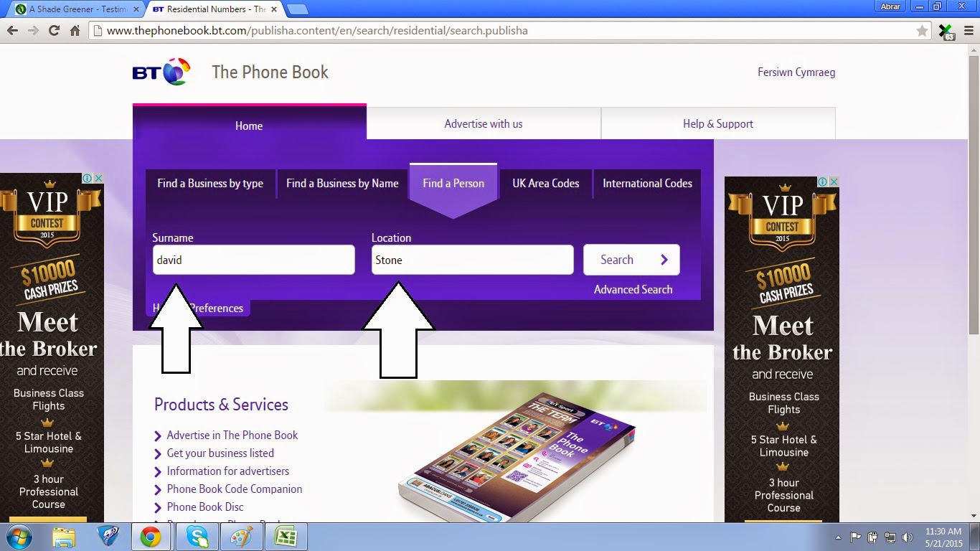Click the right VIP Contest ad banner
The width and height of the screenshot is (980, 551).
(782, 349)
